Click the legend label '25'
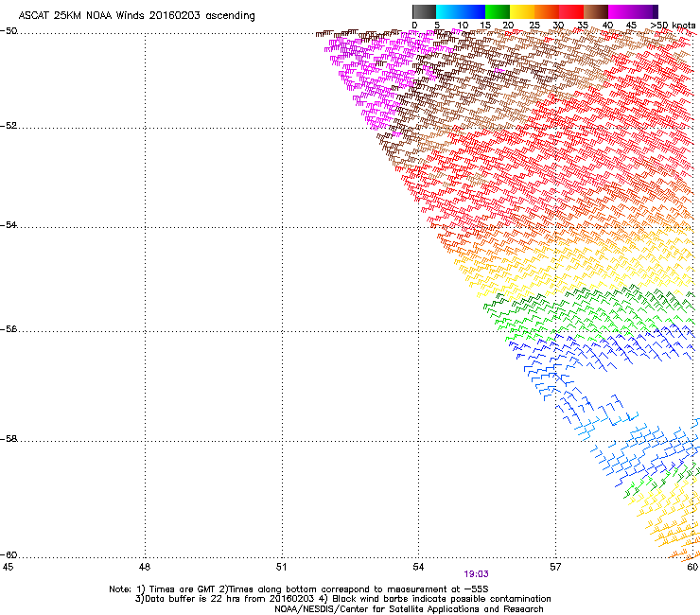Image resolution: width=700 pixels, height=615 pixels. tap(534, 26)
